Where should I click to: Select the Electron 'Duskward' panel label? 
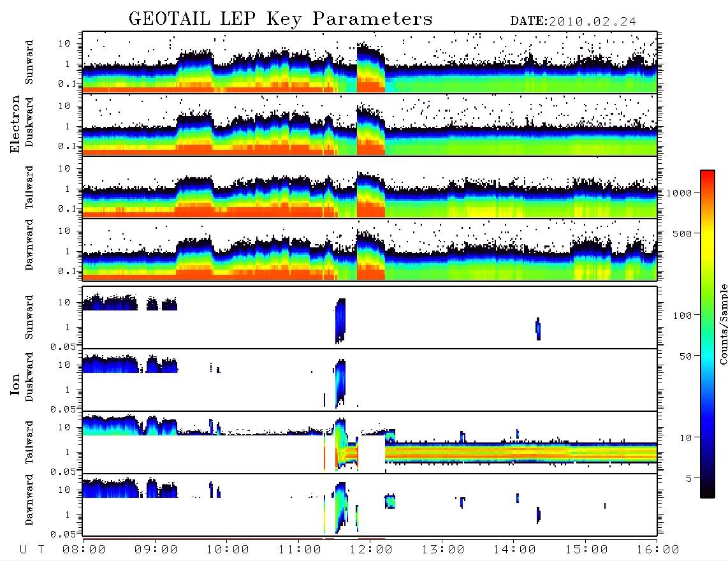coord(29,122)
